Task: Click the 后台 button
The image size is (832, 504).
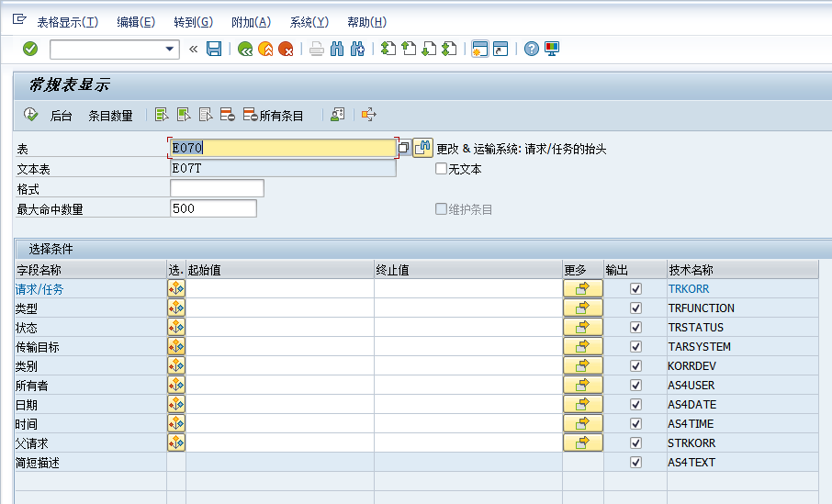Action: pos(61,116)
